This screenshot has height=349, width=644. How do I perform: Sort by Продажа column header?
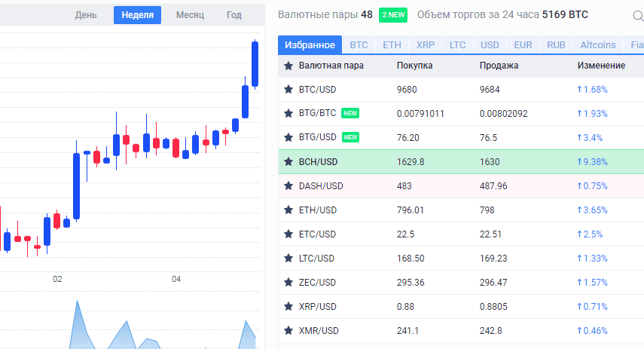click(499, 66)
